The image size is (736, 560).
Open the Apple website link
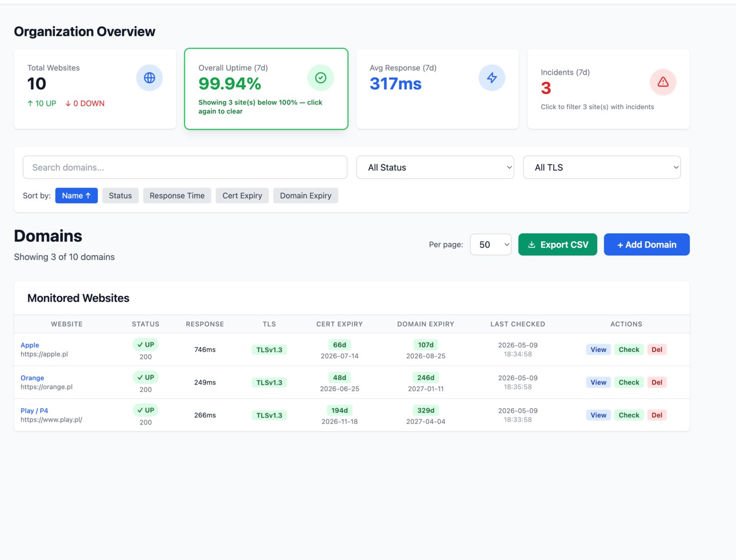[30, 345]
